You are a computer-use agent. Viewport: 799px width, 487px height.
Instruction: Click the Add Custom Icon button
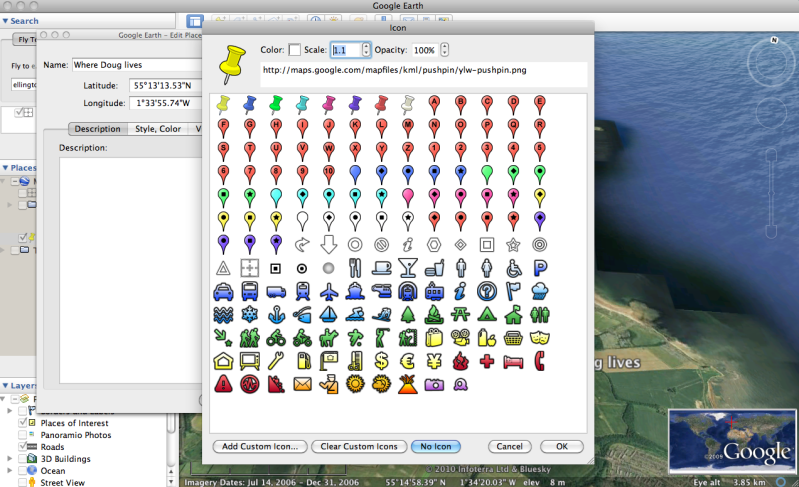pyautogui.click(x=258, y=446)
